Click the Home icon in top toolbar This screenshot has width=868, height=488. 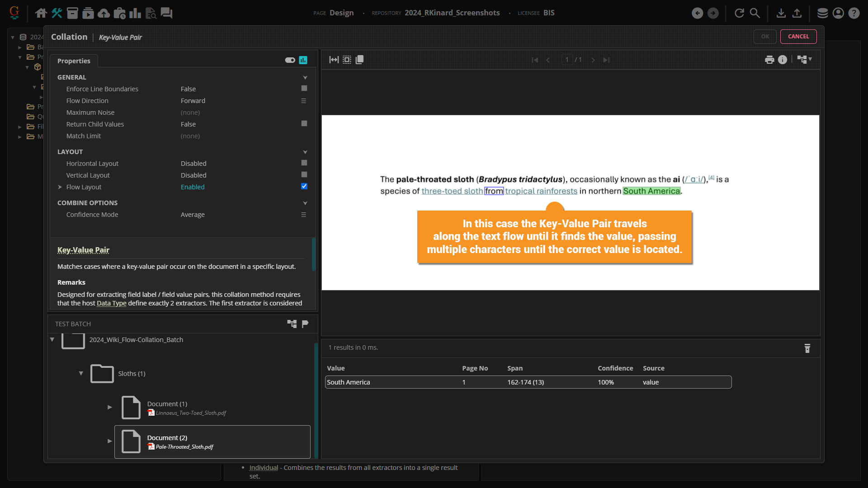[41, 13]
